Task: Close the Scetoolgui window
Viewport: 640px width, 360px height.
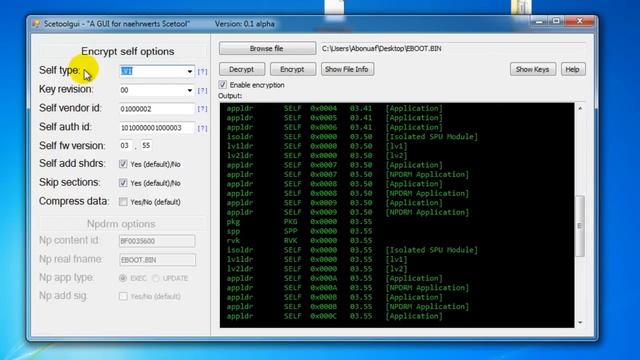Action: [x=580, y=21]
